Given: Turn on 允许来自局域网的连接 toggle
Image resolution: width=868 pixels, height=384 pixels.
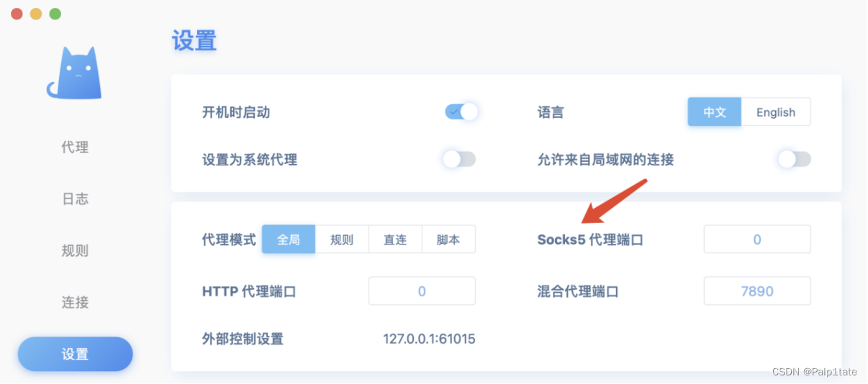Looking at the screenshot, I should click(795, 159).
